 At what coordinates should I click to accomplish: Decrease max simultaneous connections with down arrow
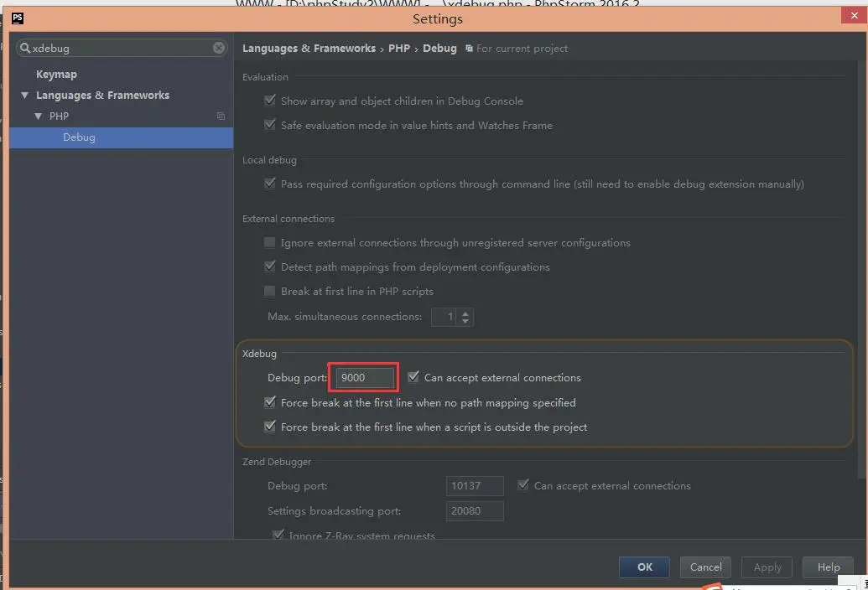pos(465,321)
